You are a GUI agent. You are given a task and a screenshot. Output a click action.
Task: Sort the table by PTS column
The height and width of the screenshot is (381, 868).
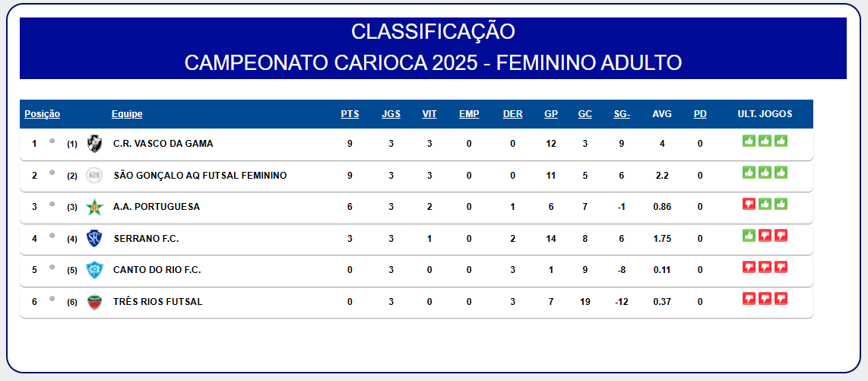point(350,114)
